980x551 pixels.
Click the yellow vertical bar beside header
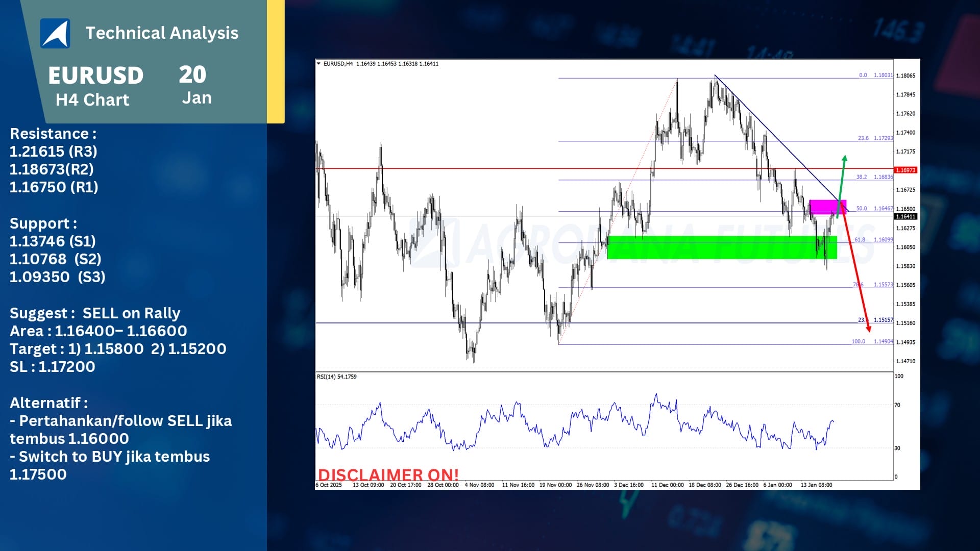point(276,61)
